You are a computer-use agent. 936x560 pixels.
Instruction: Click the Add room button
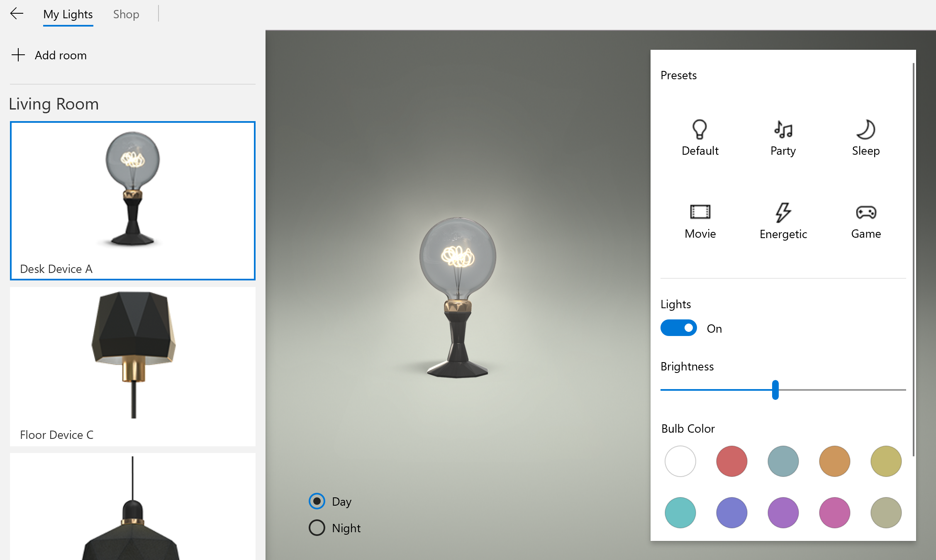61,55
